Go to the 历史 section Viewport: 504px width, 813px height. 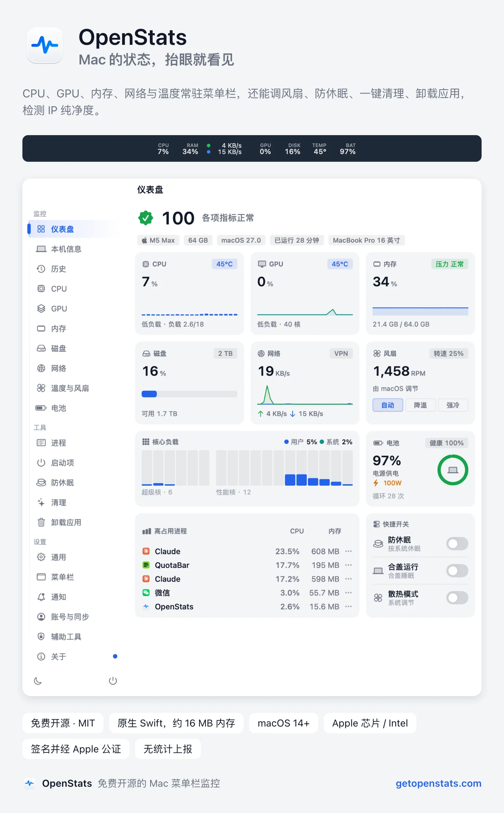(73, 269)
